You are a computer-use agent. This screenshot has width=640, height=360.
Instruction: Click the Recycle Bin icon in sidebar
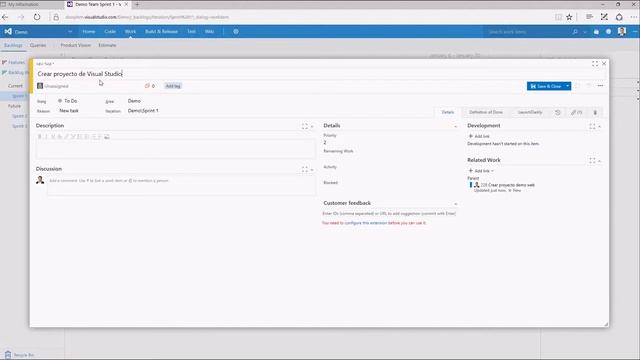coord(8,355)
